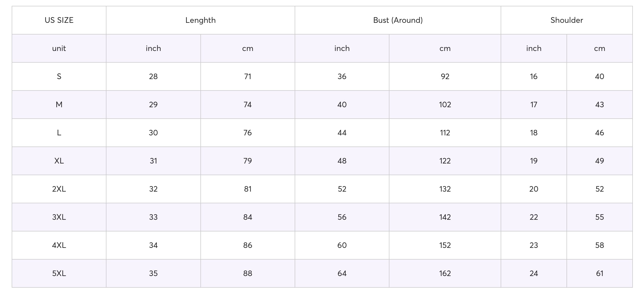Viewport: 644px width, 293px height.
Task: Select bust value 102 cm for size M
Action: [x=445, y=105]
